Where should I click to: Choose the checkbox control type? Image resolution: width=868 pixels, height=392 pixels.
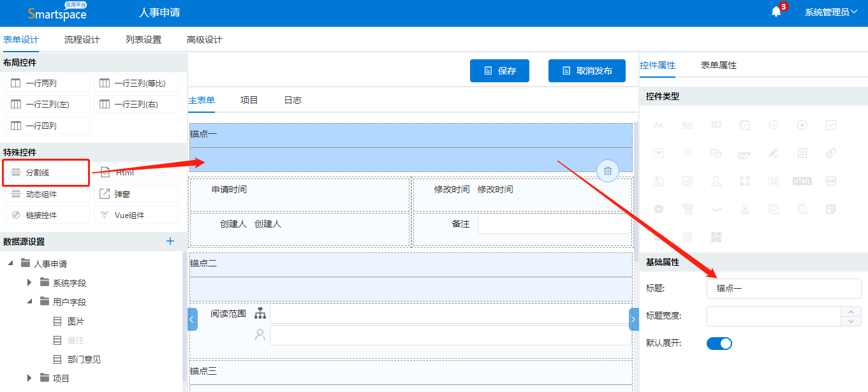pos(831,125)
